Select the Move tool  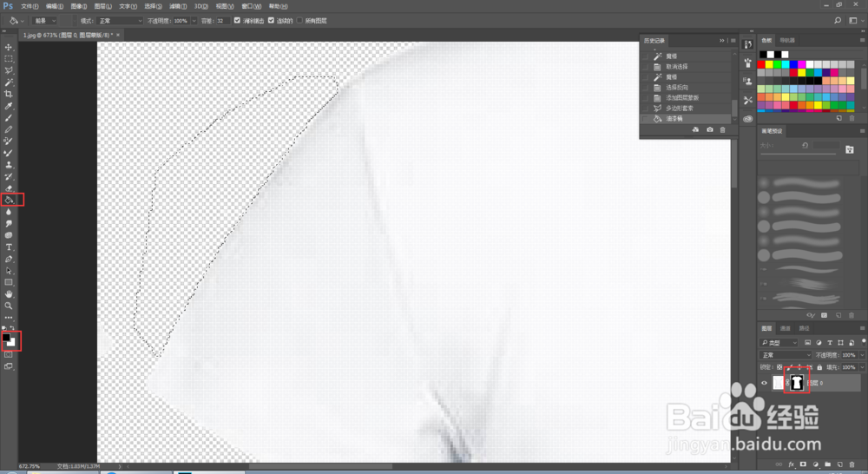(x=9, y=47)
